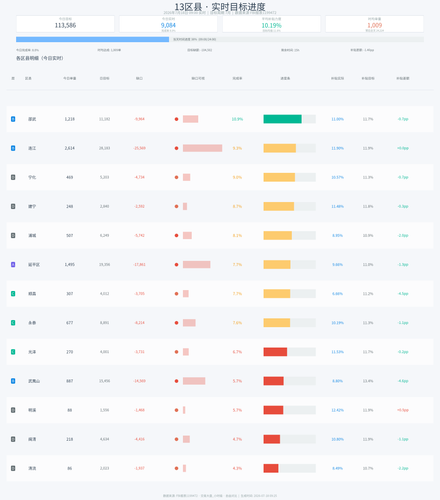Click the gray tier badge in the 86 row
Screen dimensions: 440x500
13,468
